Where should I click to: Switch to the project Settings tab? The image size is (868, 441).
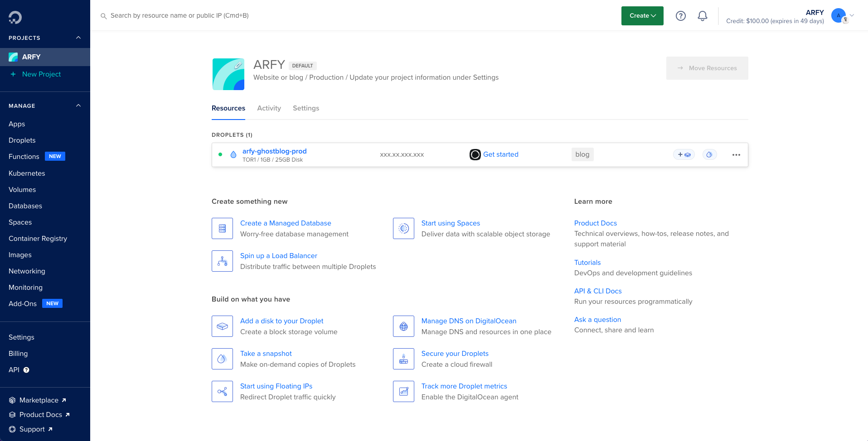coord(306,108)
